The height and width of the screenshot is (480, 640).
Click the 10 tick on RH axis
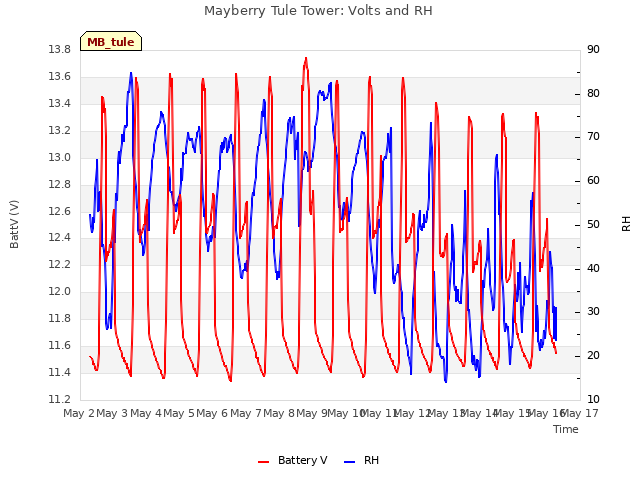click(x=593, y=400)
